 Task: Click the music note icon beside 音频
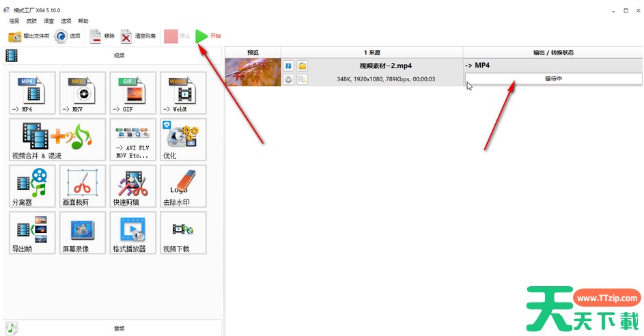(12, 328)
